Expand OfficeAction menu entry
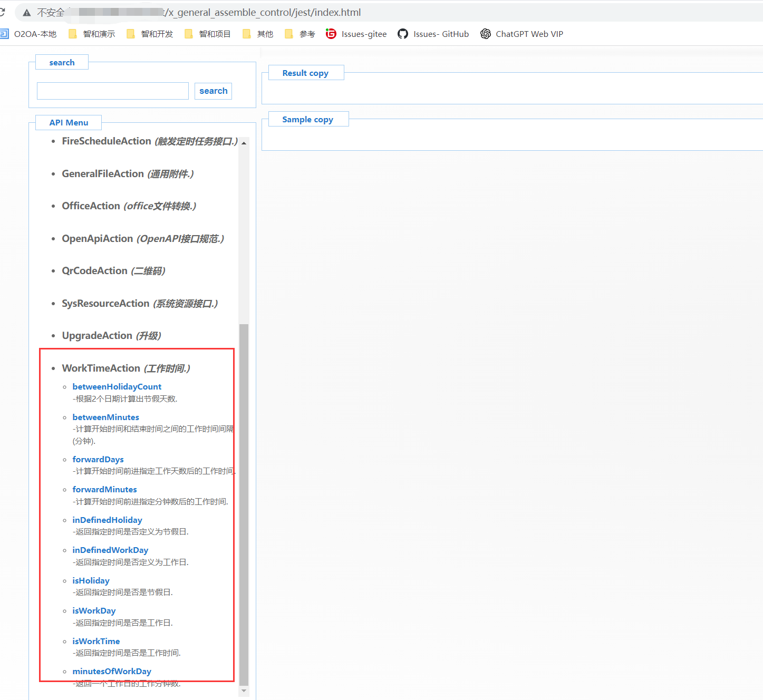Image resolution: width=763 pixels, height=700 pixels. coord(129,206)
